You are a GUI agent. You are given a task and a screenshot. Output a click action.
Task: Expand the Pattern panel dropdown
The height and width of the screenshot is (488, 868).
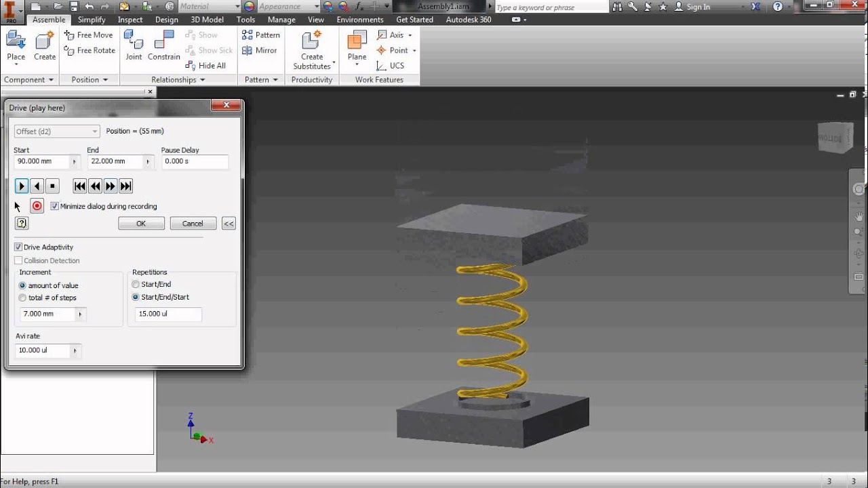[x=275, y=80]
